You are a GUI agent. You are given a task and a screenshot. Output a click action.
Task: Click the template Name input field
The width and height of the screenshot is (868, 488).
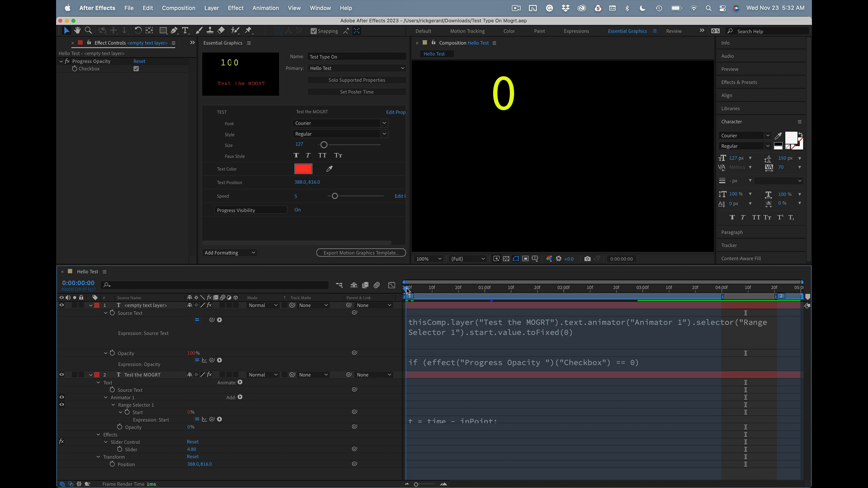tap(356, 56)
